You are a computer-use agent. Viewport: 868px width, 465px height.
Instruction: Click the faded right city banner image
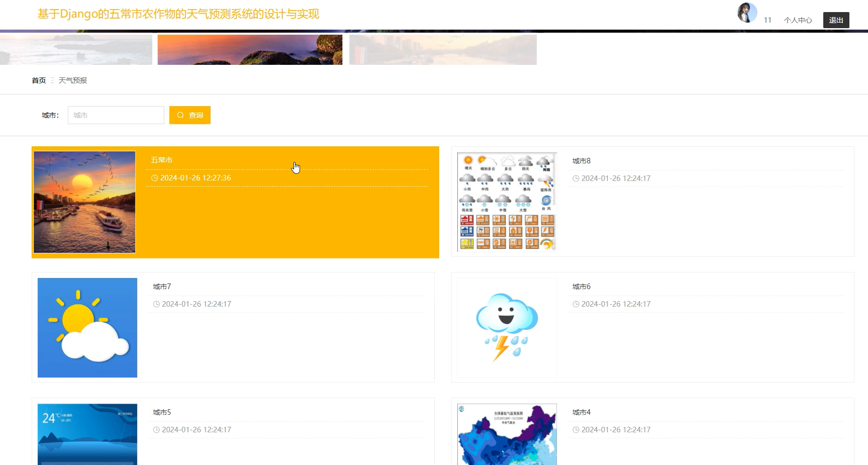click(443, 49)
